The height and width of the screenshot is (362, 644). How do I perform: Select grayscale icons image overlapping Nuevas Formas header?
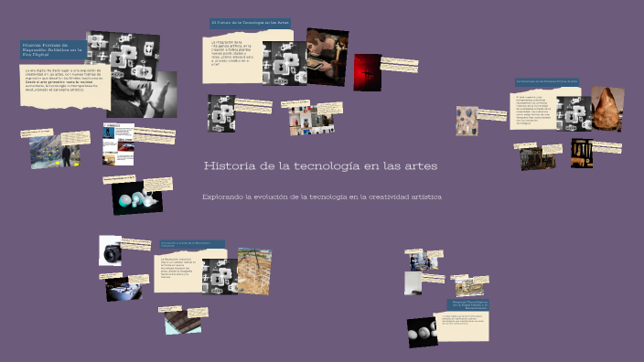(x=123, y=56)
